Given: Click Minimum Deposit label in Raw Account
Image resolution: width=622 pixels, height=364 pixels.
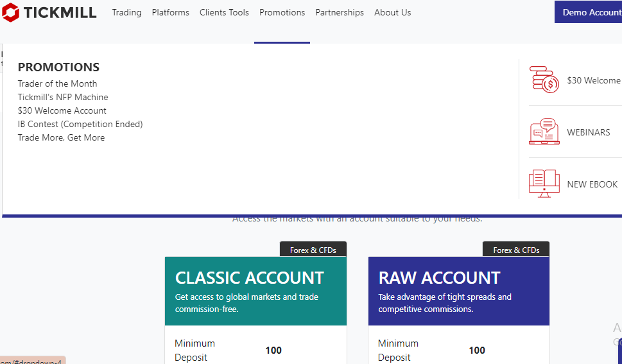Looking at the screenshot, I should 398,350.
